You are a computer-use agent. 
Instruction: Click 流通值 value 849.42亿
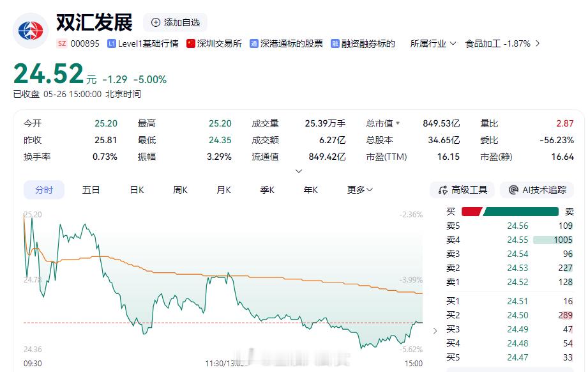point(327,157)
